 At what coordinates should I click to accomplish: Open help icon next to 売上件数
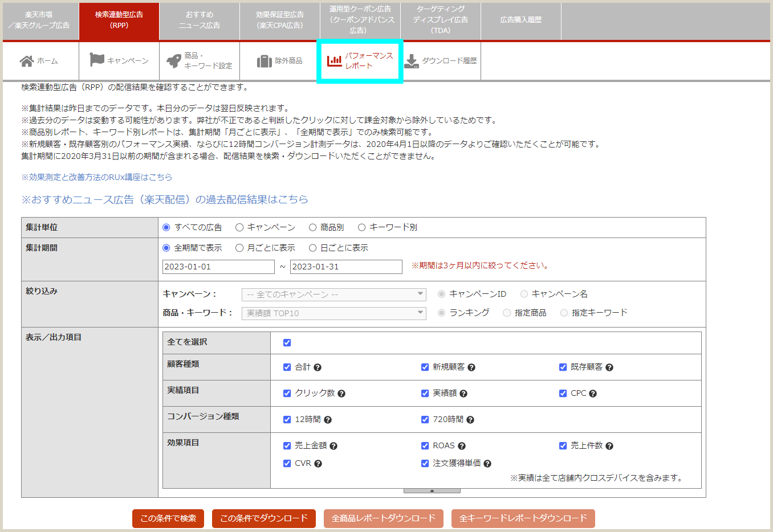pos(609,446)
